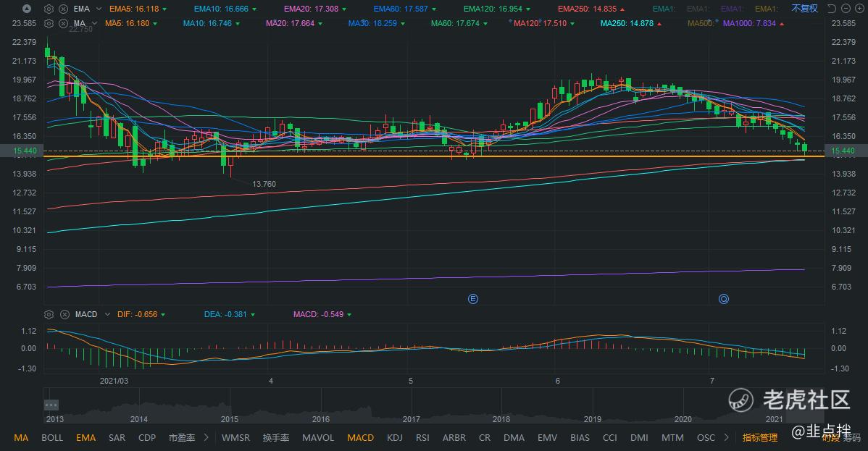This screenshot has width=868, height=451.
Task: Switch sub chart to RSI
Action: pos(422,438)
